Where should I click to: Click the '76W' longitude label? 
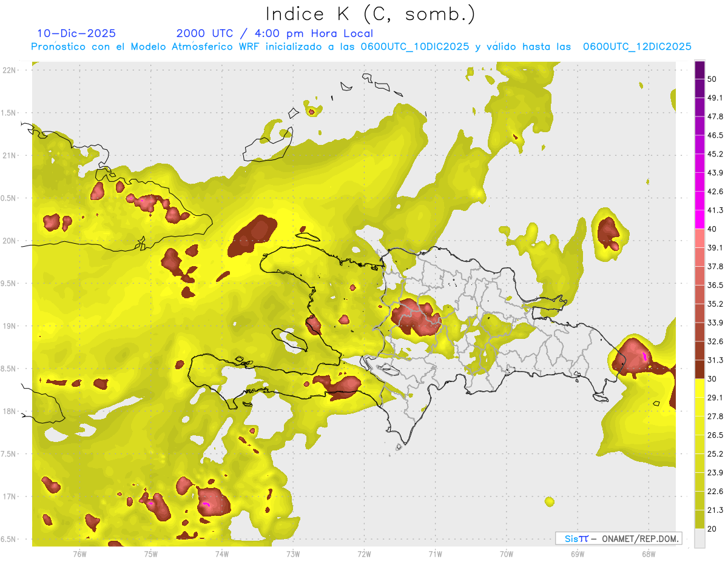tap(79, 554)
